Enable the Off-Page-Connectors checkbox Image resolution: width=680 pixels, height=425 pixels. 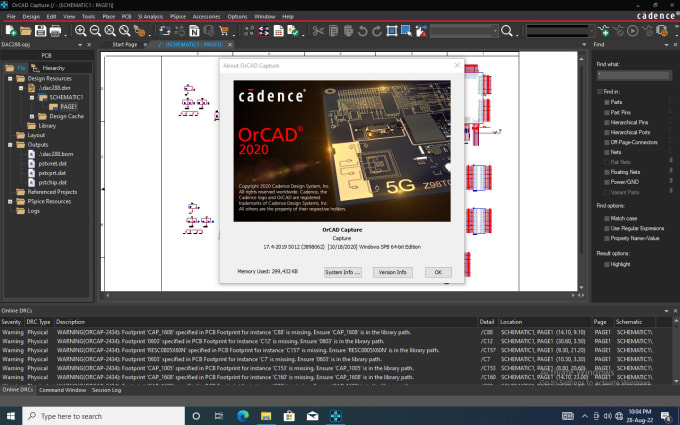pyautogui.click(x=607, y=142)
